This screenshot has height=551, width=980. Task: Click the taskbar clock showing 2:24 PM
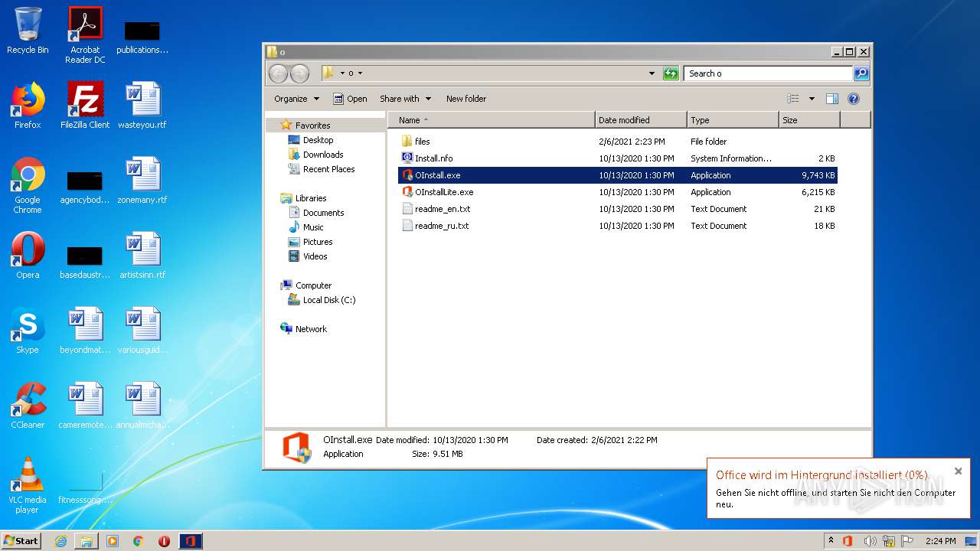pos(940,541)
